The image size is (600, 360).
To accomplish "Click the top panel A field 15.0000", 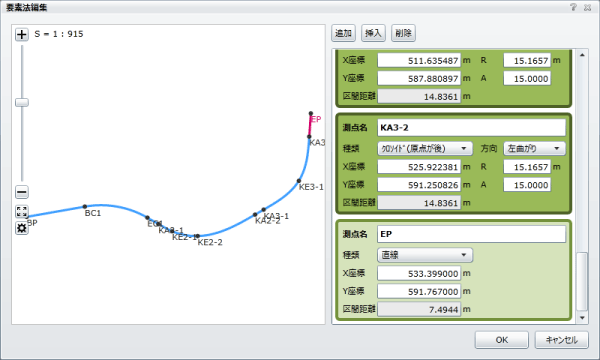I will [527, 78].
